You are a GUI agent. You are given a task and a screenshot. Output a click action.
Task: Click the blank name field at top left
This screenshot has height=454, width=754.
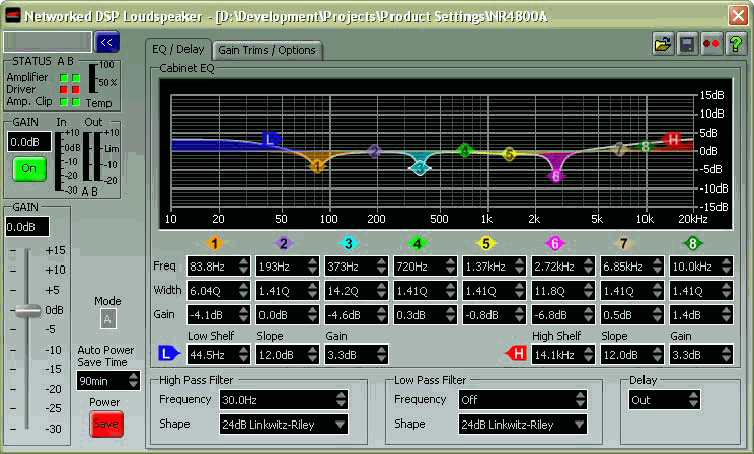[x=47, y=42]
